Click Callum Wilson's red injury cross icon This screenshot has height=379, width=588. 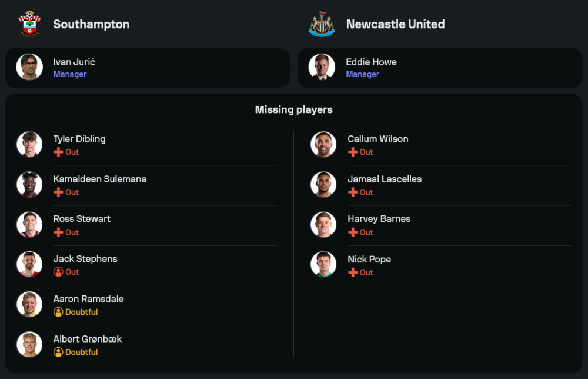pyautogui.click(x=353, y=152)
